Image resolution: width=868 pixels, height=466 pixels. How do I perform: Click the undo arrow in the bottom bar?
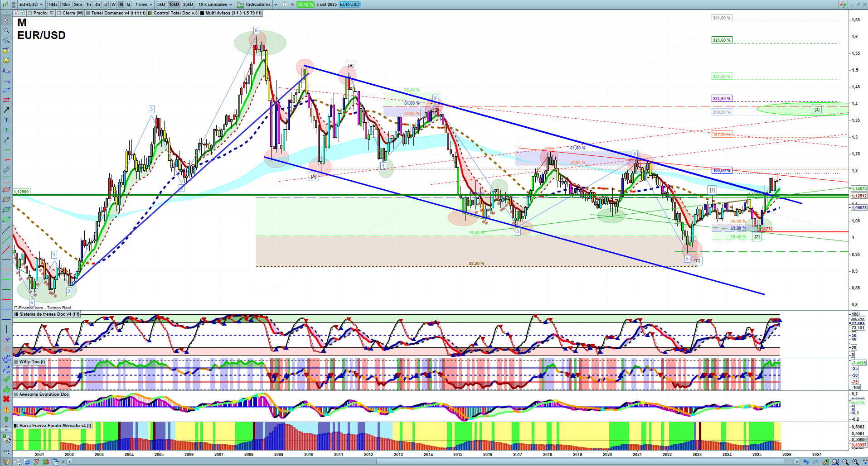click(806, 462)
